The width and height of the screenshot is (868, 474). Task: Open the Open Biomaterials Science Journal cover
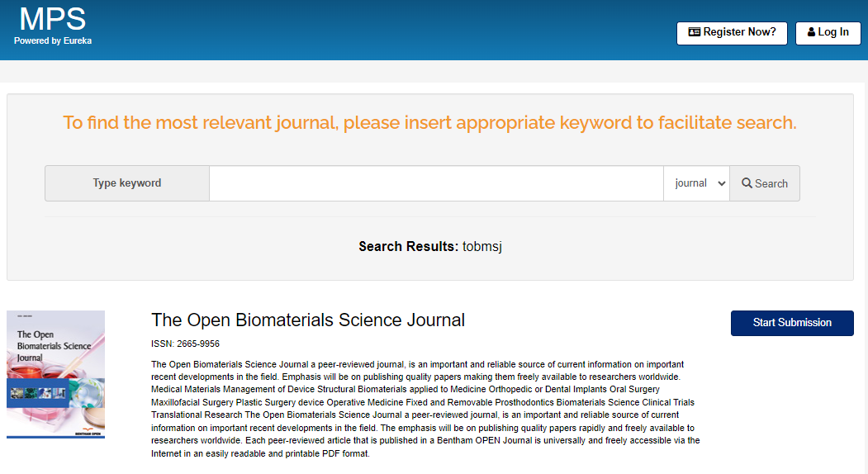pyautogui.click(x=55, y=374)
